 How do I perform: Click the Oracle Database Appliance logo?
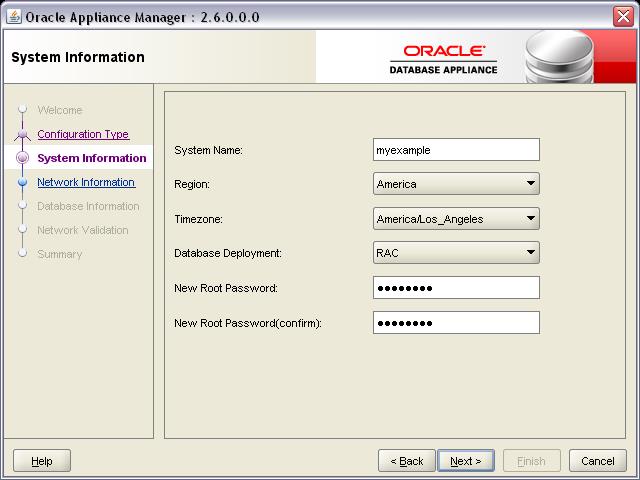[443, 60]
